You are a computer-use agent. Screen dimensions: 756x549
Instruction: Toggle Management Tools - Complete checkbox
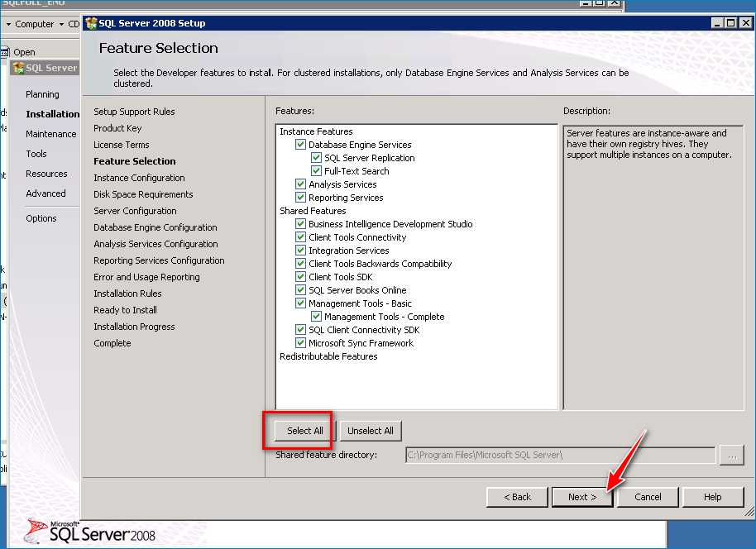click(x=316, y=316)
